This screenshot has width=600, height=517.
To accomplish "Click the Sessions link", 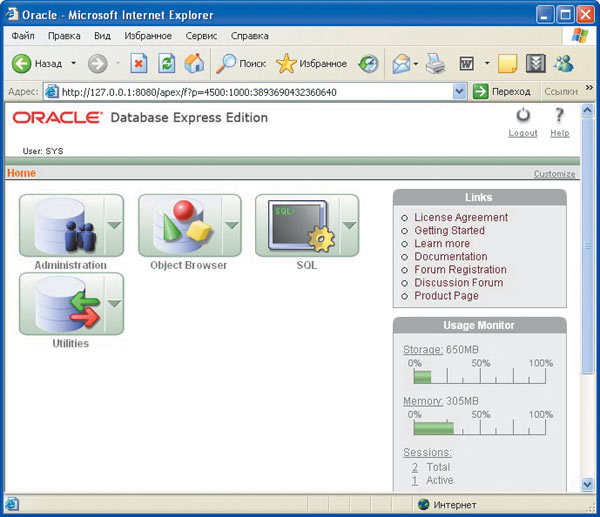I will tap(427, 452).
